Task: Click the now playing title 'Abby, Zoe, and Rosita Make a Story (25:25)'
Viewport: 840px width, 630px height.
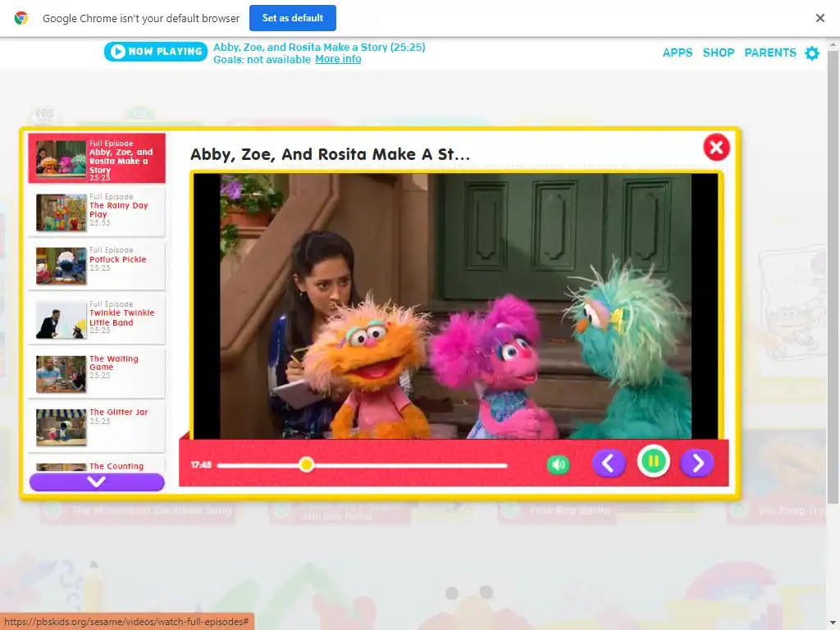Action: [x=319, y=47]
